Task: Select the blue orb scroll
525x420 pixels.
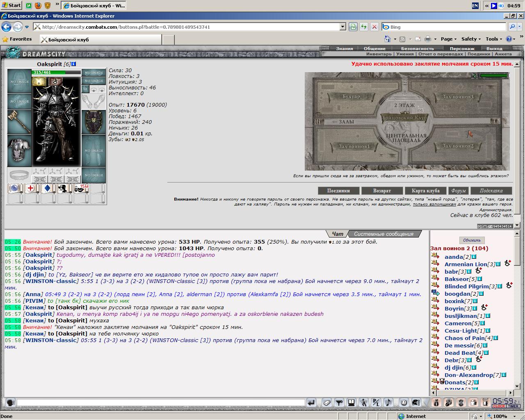Action: [x=15, y=189]
